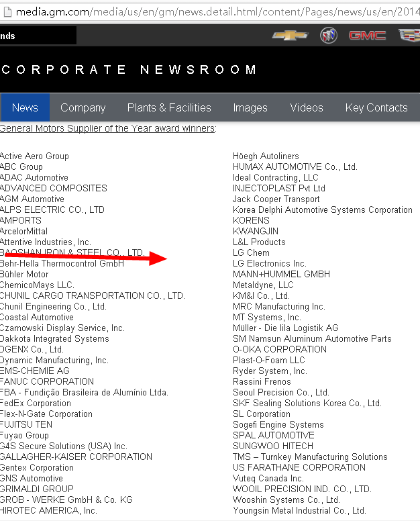
Task: Click SKF Sealing Solutions Korea Co., Ltd.
Action: click(307, 403)
